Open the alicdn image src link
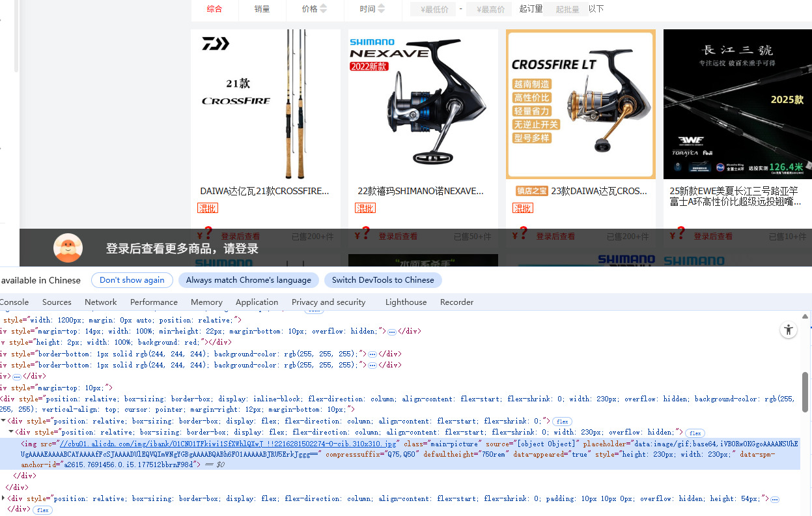Image resolution: width=812 pixels, height=516 pixels. pos(228,444)
